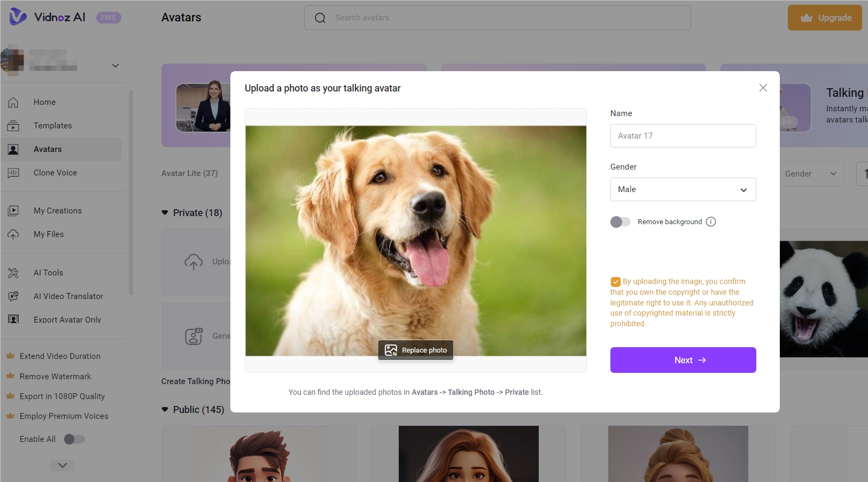
Task: Expand the account profile chevron
Action: pos(115,66)
